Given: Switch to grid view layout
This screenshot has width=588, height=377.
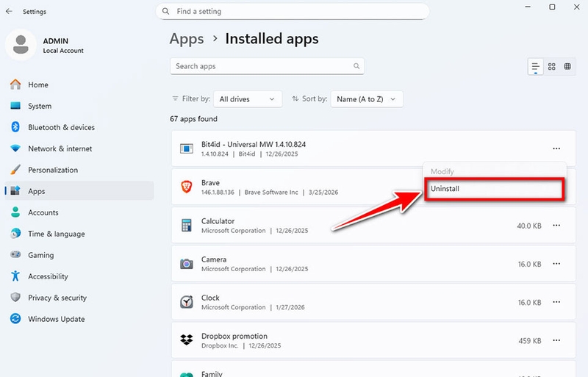Looking at the screenshot, I should pyautogui.click(x=552, y=66).
